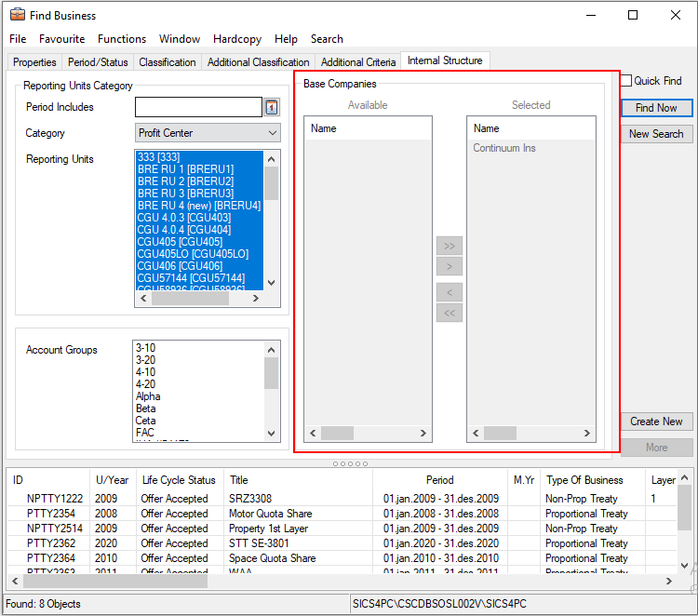This screenshot has height=616, width=698.
Task: Click the New Search button
Action: click(x=656, y=134)
